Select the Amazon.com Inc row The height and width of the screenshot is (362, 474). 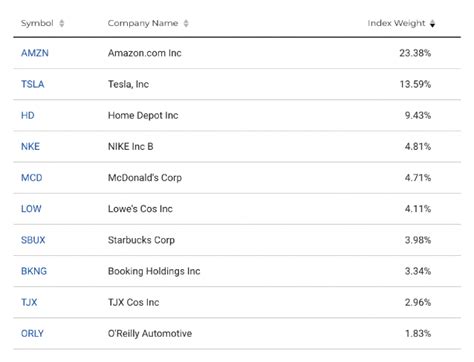click(x=237, y=53)
